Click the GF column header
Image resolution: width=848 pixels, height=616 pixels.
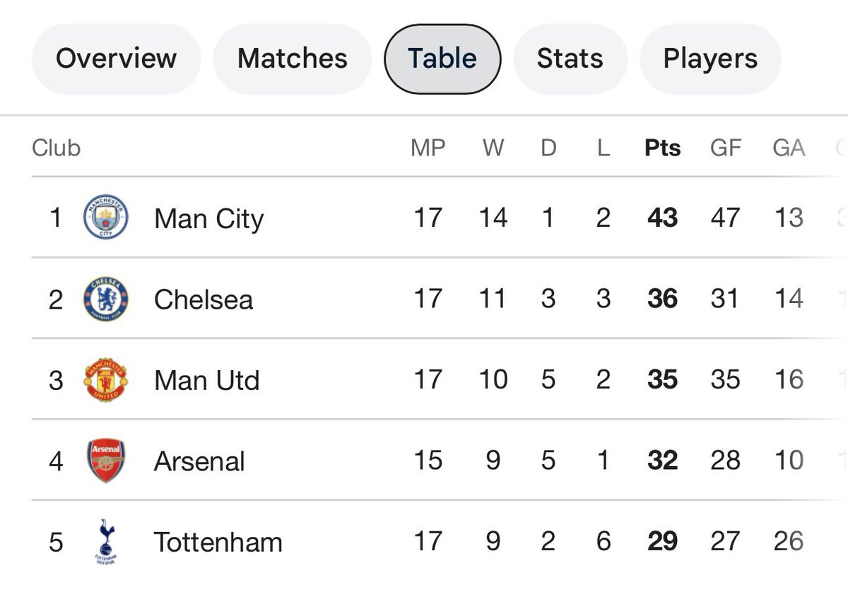725,148
